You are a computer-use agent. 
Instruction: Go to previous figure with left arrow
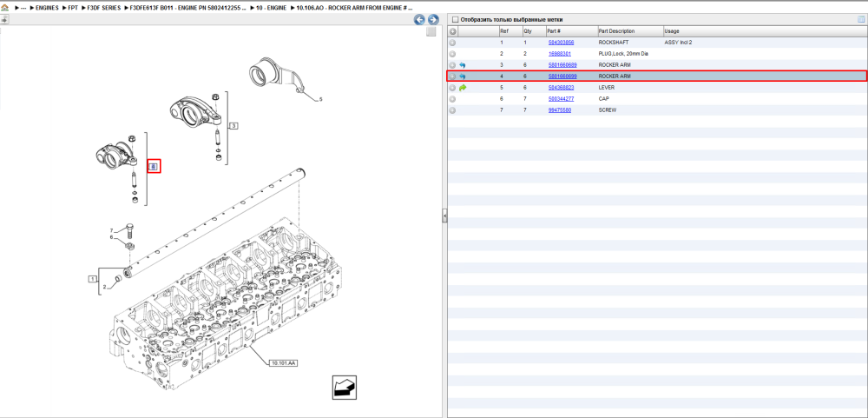pos(420,19)
